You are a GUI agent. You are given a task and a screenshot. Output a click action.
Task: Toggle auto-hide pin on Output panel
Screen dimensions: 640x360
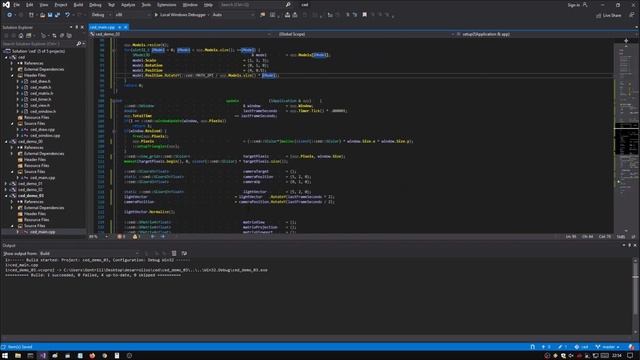(629, 245)
